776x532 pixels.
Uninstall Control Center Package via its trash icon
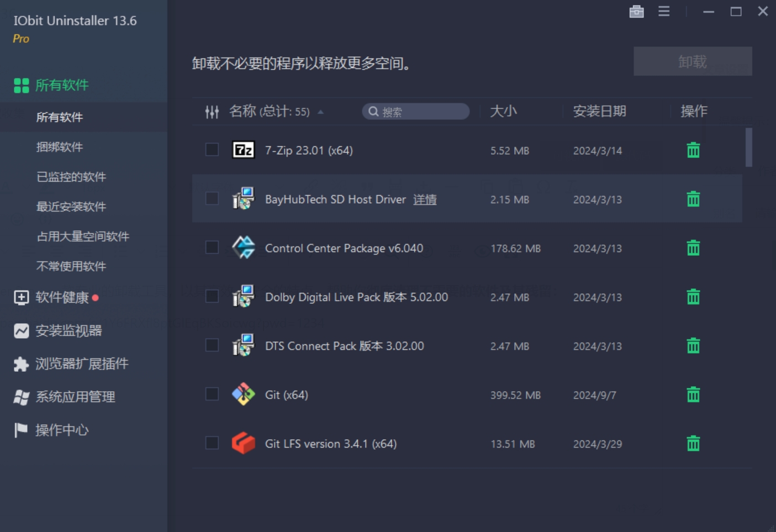693,247
